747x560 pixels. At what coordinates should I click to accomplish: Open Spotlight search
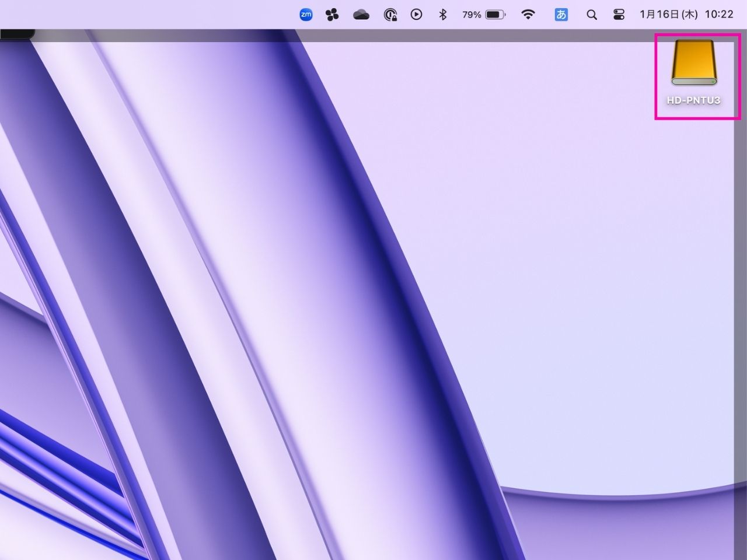coord(592,15)
